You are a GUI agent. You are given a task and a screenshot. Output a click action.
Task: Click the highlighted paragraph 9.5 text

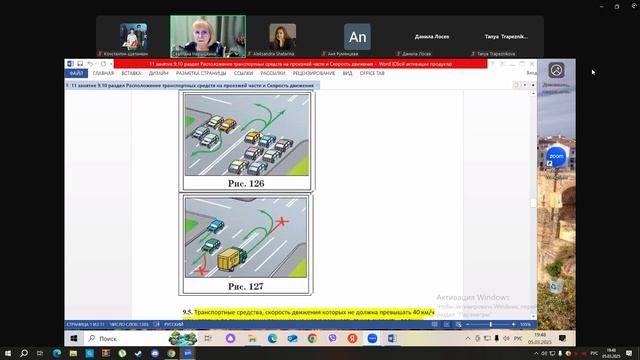314,312
